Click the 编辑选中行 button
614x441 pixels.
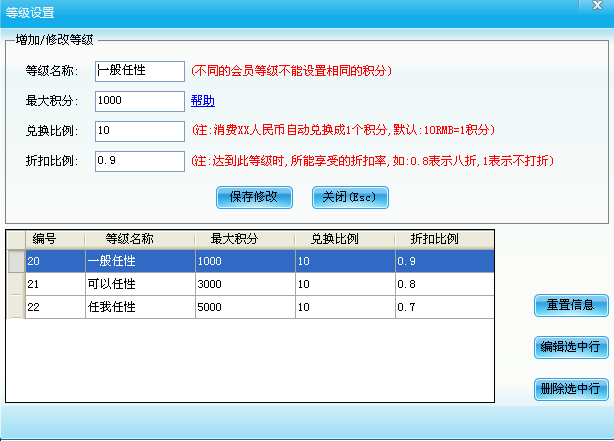pyautogui.click(x=571, y=347)
